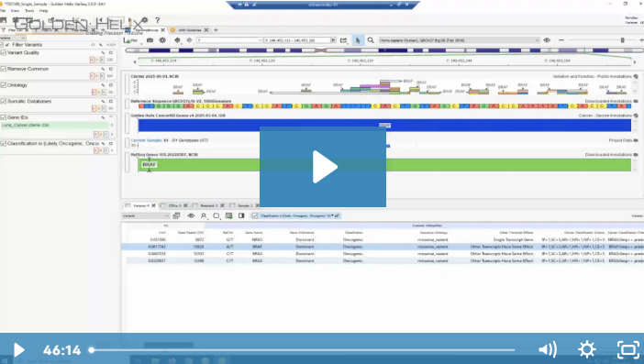
Task: Edit the Variant Quality filter pencil icon
Action: (x=103, y=53)
